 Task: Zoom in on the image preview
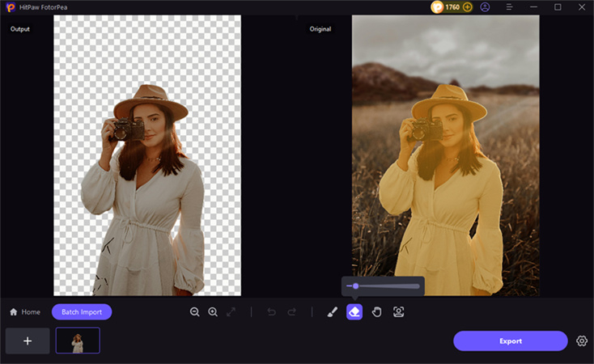click(213, 312)
